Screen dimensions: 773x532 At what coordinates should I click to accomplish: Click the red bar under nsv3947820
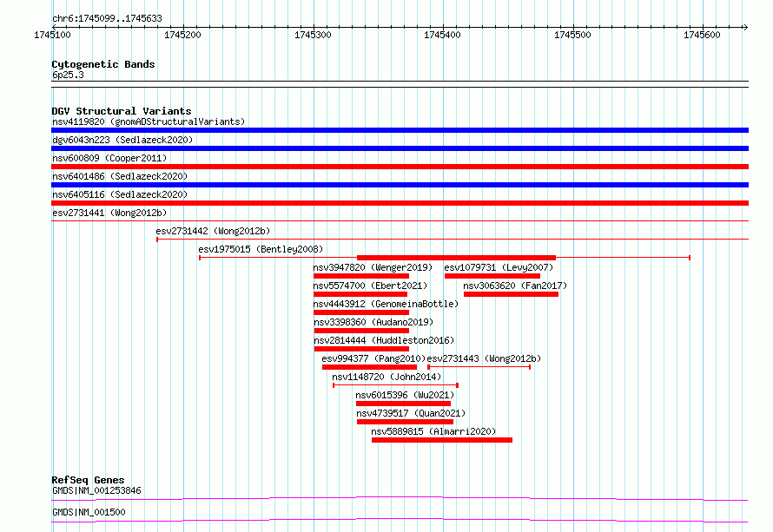tap(361, 276)
